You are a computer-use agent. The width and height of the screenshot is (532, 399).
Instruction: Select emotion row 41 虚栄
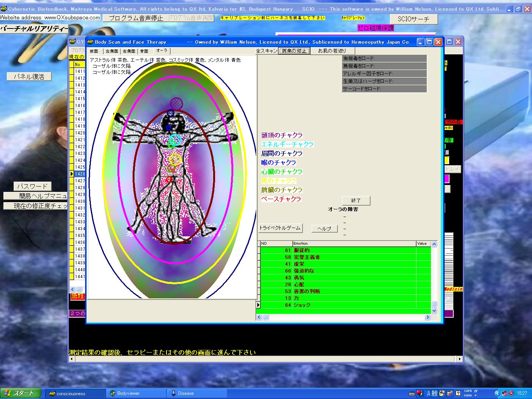(x=345, y=264)
